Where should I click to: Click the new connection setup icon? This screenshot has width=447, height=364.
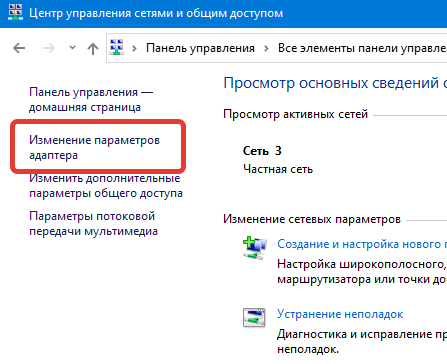tap(255, 248)
